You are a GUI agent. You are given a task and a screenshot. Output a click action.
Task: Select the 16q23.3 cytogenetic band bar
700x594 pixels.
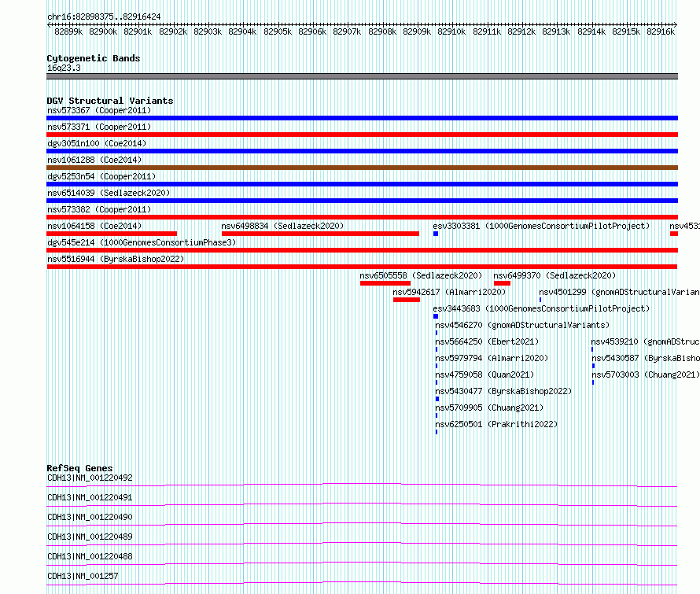click(x=362, y=76)
